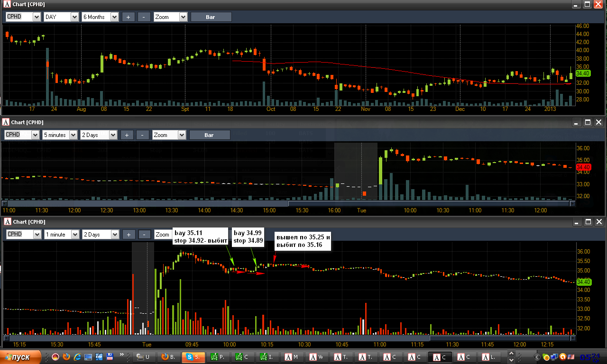Viewport: 607px width, 364px height.
Task: Click the minus button in the 1 minute chart
Action: click(x=144, y=235)
